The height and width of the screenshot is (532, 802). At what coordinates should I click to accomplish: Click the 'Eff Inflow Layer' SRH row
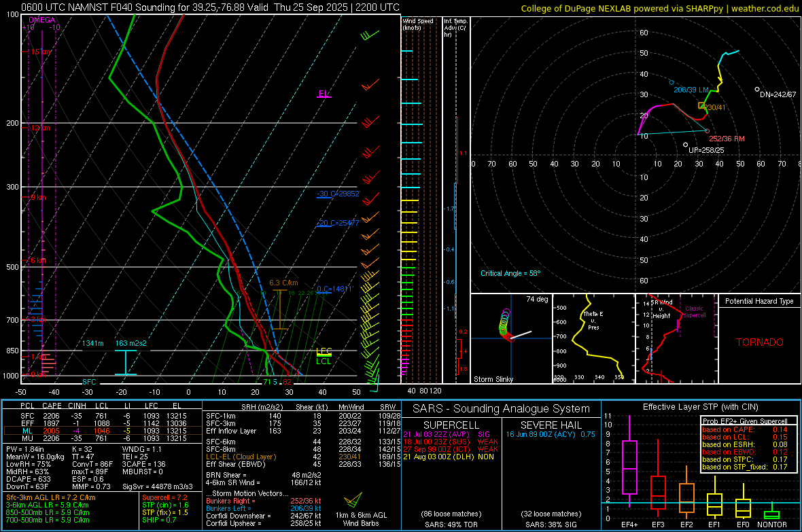click(x=303, y=431)
